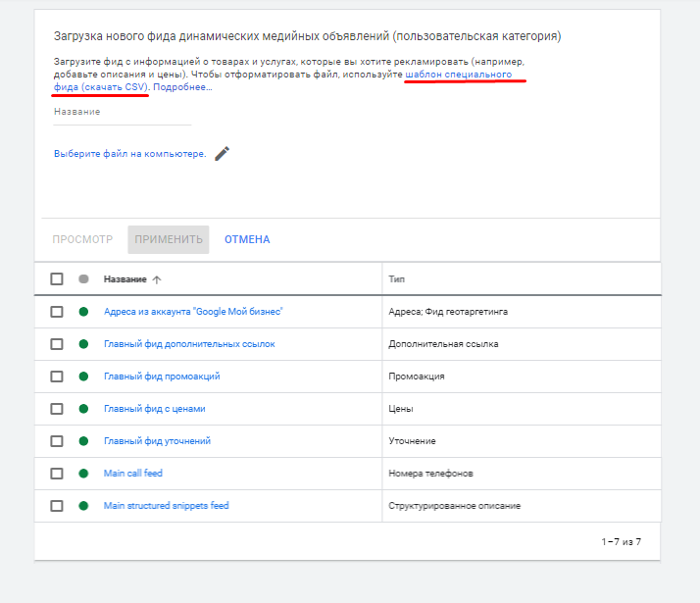Open the Подробнее link

tap(182, 88)
